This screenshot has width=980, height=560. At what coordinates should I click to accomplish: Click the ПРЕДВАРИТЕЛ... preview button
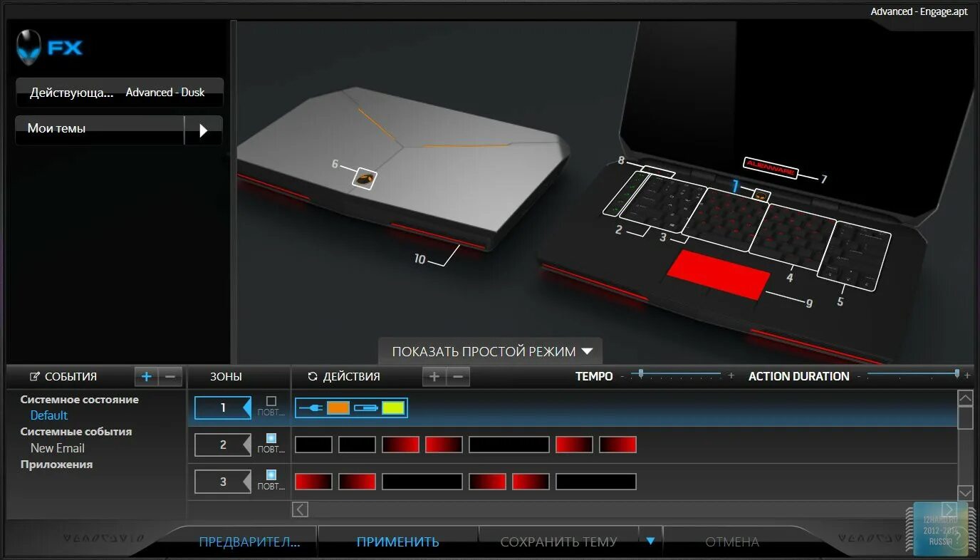tap(250, 541)
